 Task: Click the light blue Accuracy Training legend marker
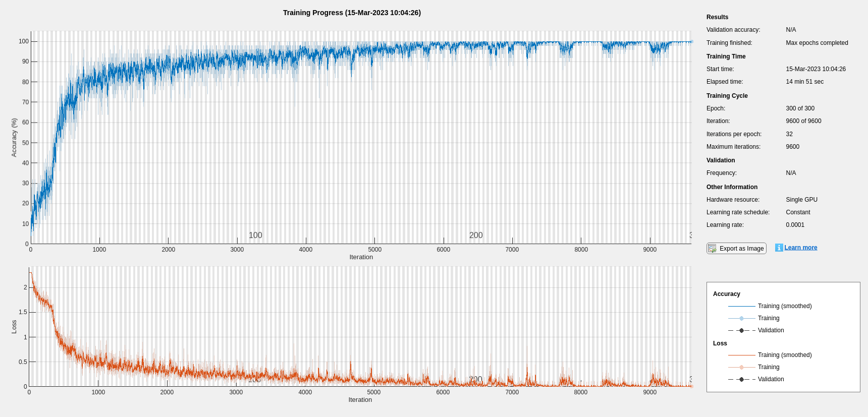pyautogui.click(x=741, y=318)
